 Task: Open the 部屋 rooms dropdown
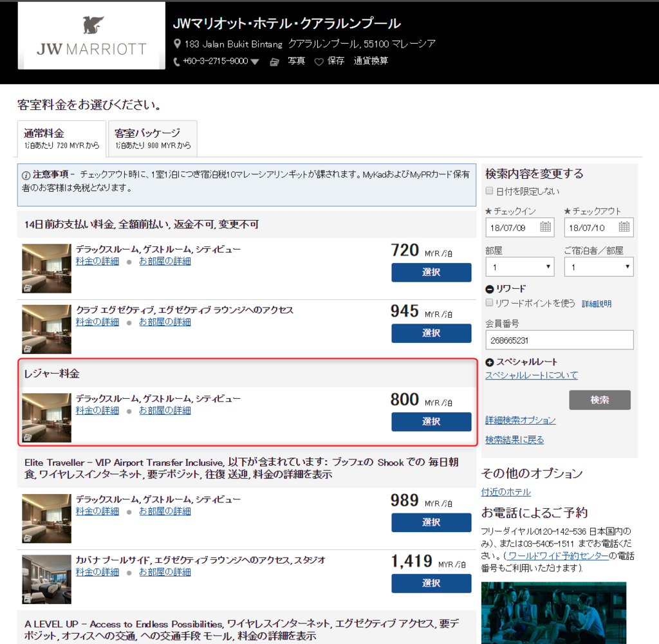[x=520, y=267]
